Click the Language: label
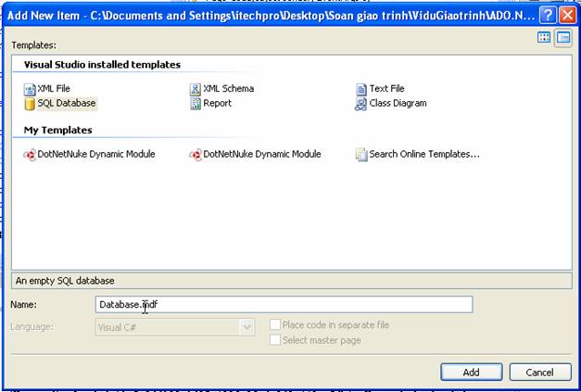 [32, 327]
